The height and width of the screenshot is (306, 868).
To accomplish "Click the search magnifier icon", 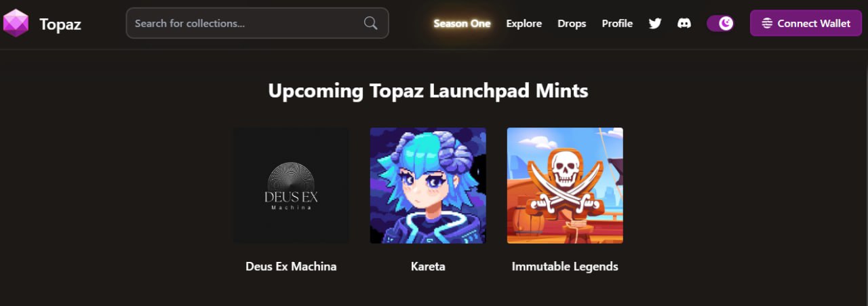I will (370, 23).
